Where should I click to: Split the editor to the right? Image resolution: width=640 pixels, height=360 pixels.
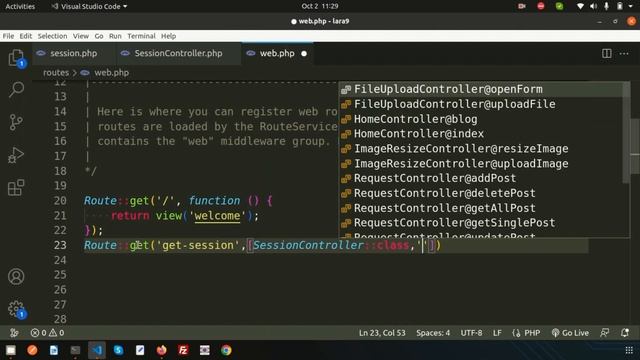click(x=607, y=53)
